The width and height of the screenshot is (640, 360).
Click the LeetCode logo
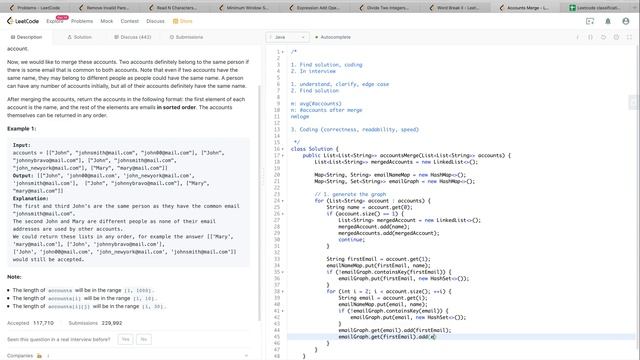pos(23,21)
